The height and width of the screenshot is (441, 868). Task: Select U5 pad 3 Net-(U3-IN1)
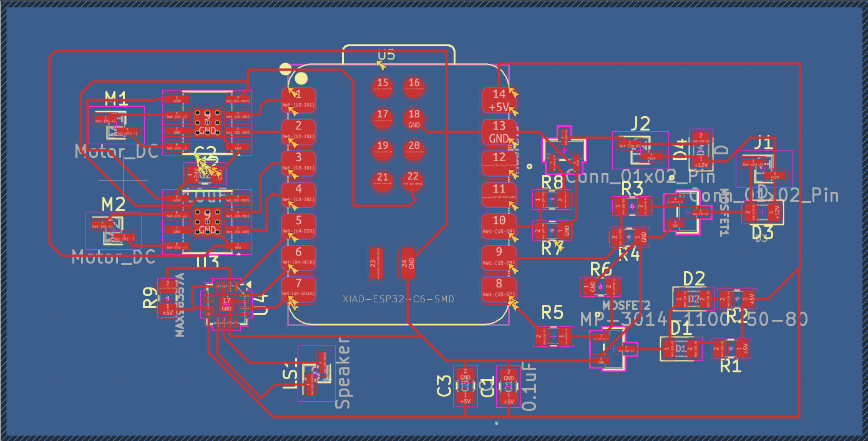[298, 162]
